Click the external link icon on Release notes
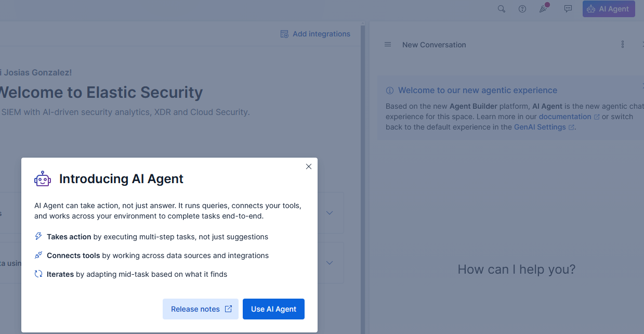This screenshot has width=644, height=334. click(x=228, y=309)
